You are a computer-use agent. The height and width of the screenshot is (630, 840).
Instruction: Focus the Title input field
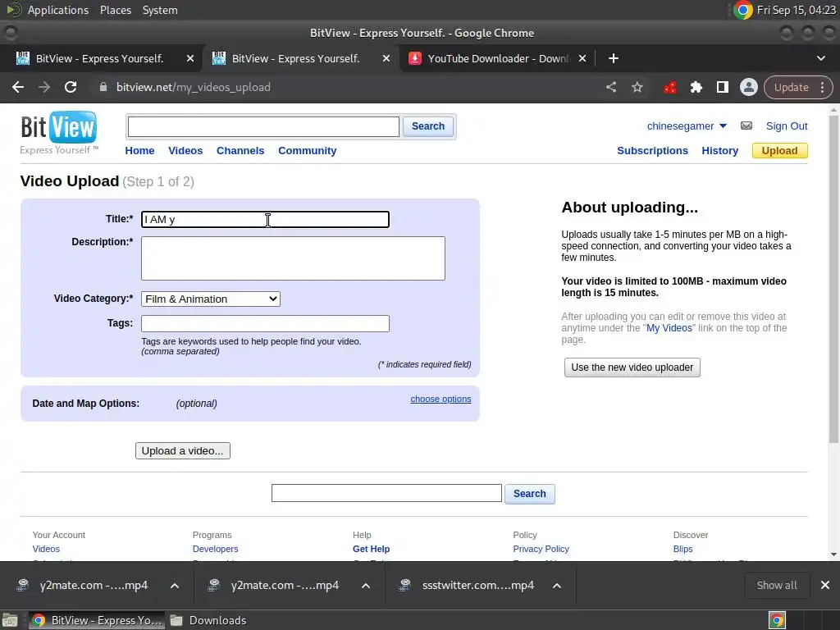[x=265, y=219]
